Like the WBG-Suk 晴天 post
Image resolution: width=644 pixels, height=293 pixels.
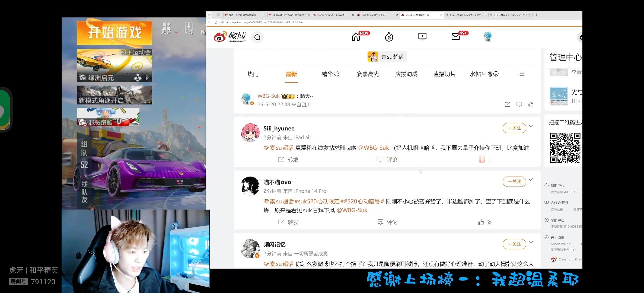[x=531, y=104]
